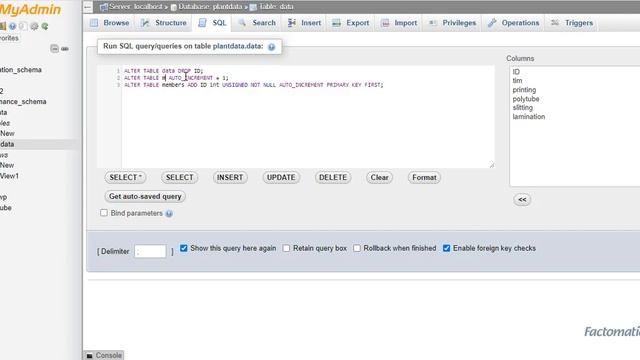
Task: Select the SQL tab
Action: [212, 23]
